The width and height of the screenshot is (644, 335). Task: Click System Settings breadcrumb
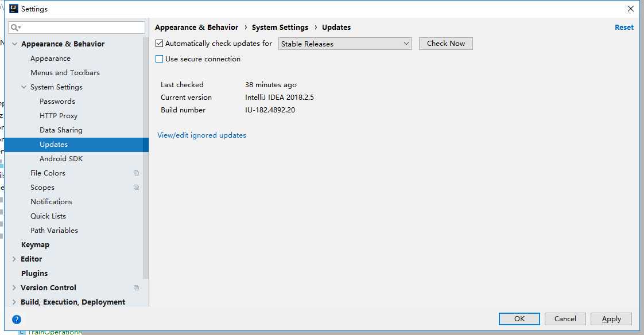coord(280,27)
